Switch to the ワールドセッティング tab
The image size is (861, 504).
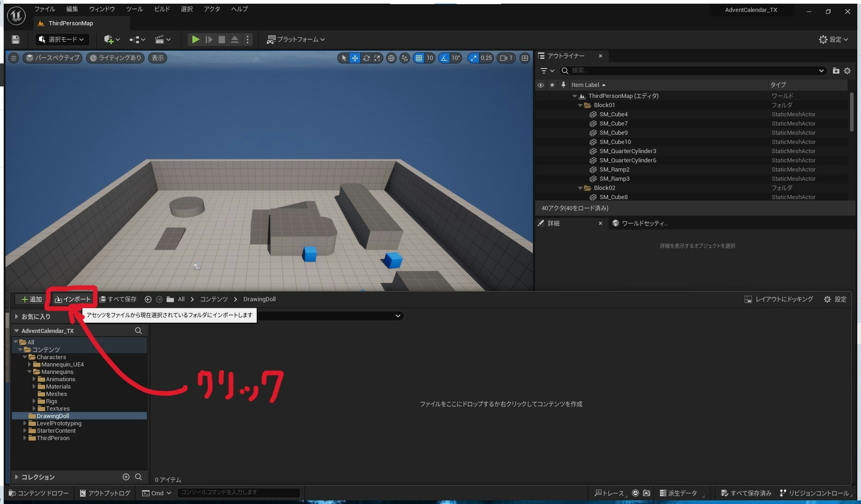[645, 223]
